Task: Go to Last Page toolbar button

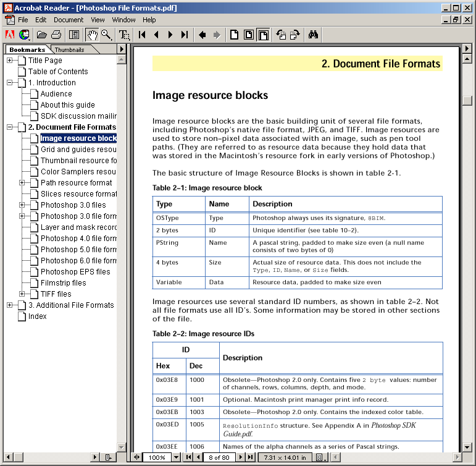Action: point(185,35)
